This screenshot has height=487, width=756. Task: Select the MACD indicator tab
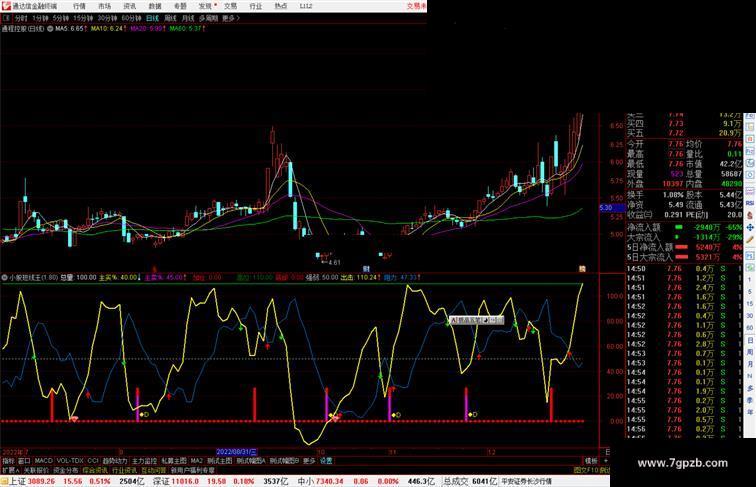pos(43,461)
